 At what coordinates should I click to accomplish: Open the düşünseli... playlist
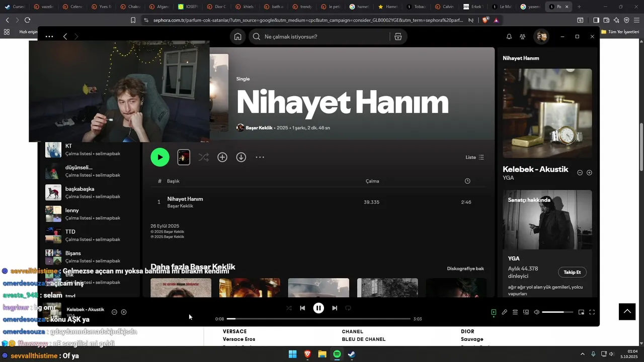click(89, 171)
